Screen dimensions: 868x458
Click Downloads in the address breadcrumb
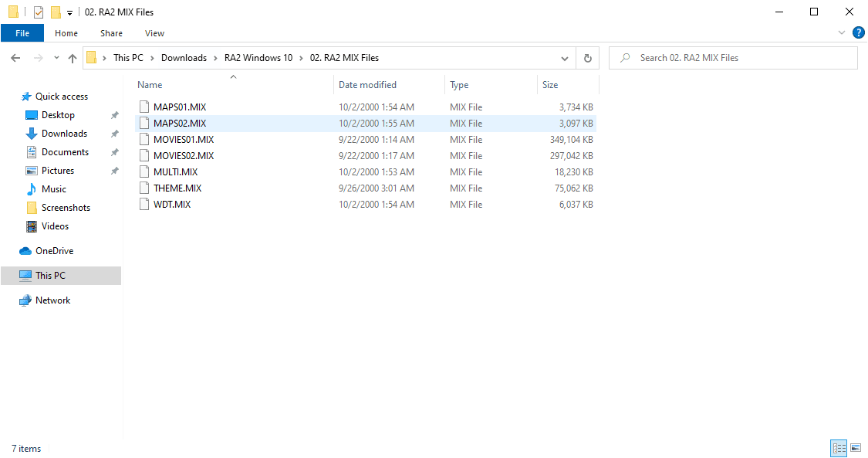tap(184, 58)
